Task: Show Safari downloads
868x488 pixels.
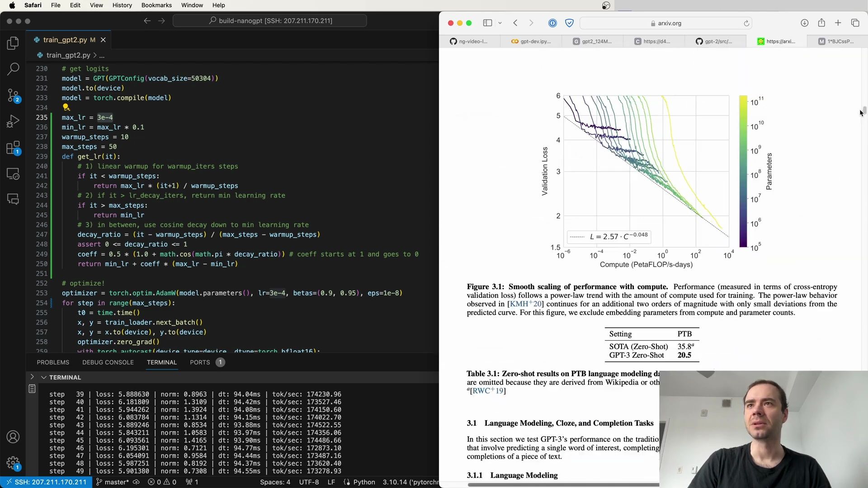Action: tap(804, 23)
